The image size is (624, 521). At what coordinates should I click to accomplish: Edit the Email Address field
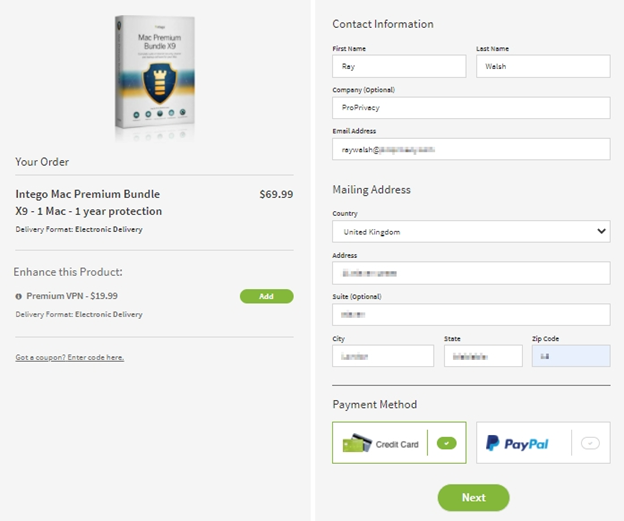[x=471, y=149]
